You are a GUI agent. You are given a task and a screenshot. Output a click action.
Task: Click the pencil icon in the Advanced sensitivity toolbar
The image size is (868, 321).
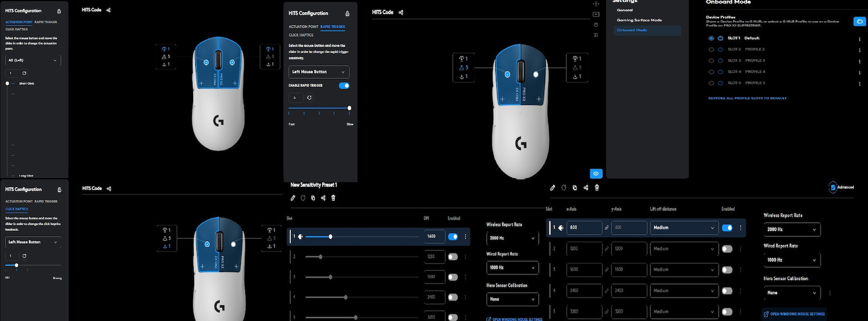click(x=552, y=187)
